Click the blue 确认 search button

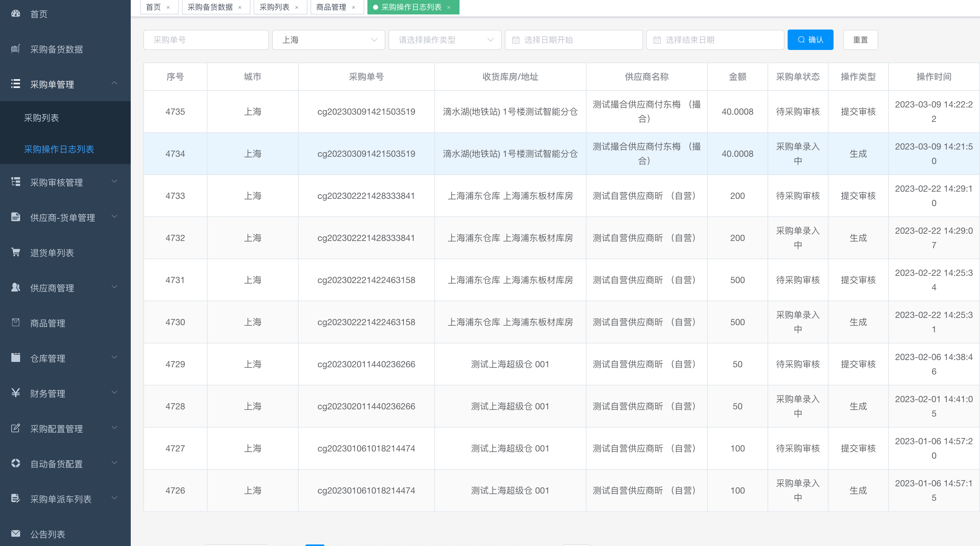coord(810,40)
